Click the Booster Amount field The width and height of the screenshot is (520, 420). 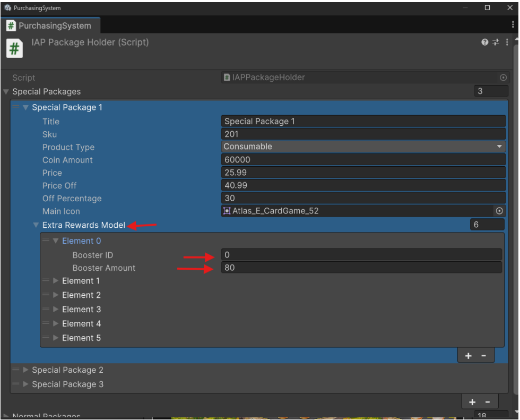(x=361, y=268)
